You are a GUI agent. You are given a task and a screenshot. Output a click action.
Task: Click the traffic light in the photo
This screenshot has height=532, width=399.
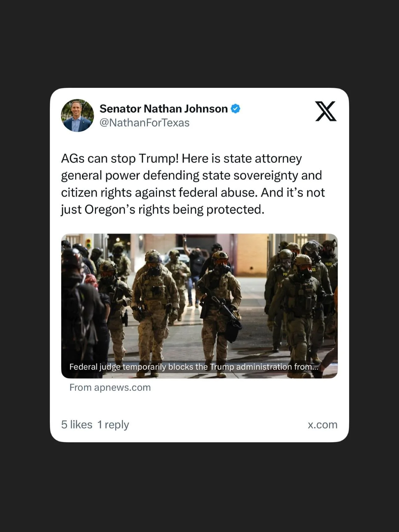click(88, 243)
